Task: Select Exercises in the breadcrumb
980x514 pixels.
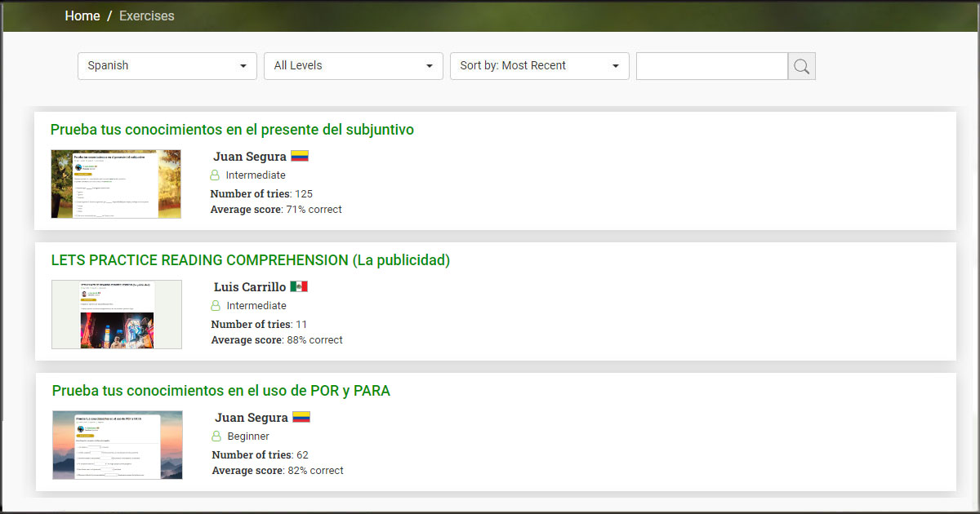Action: 146,16
